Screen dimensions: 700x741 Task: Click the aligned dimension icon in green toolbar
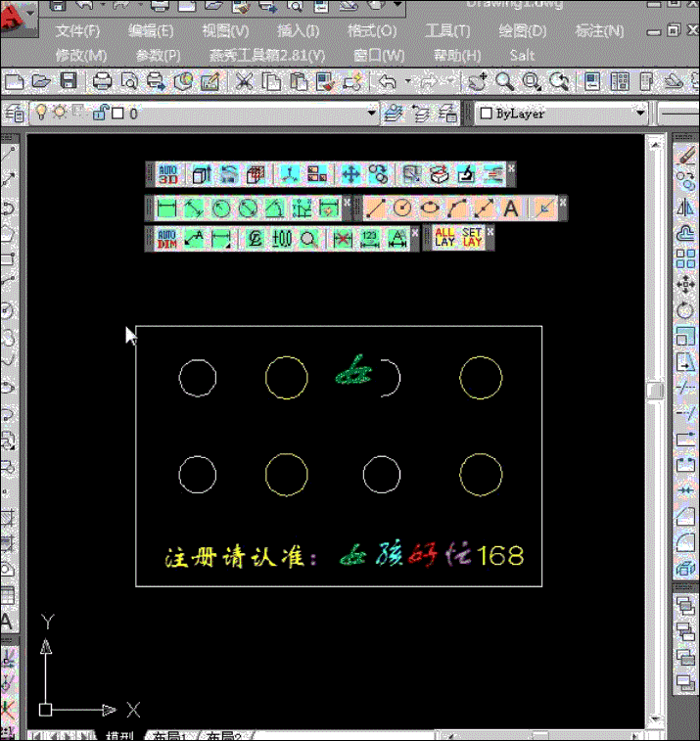point(194,208)
